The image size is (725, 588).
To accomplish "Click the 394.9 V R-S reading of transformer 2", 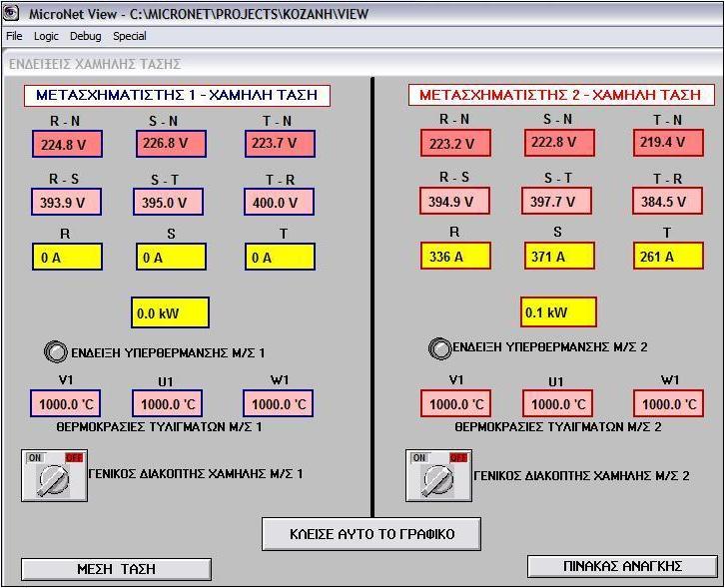I will click(x=454, y=201).
